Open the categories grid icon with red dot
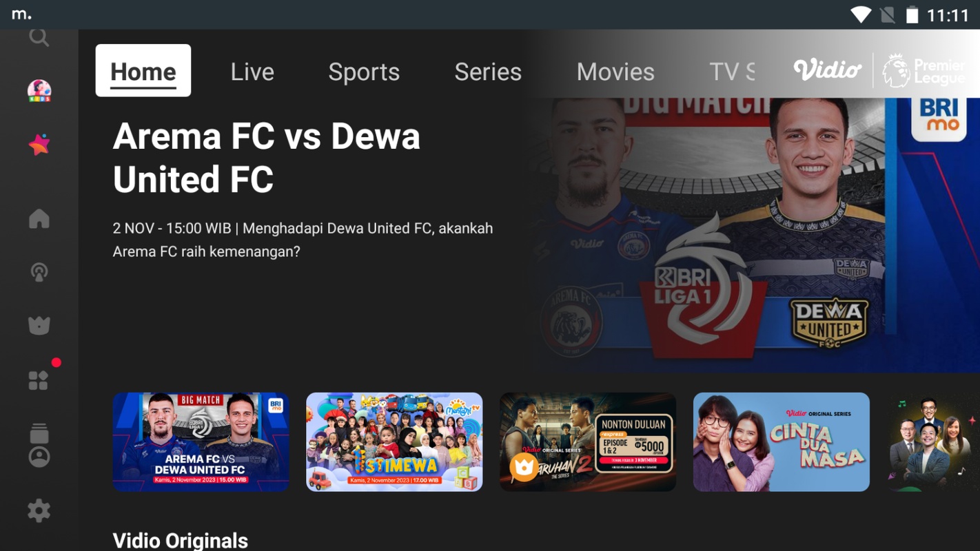Viewport: 980px width, 551px height. pos(39,380)
